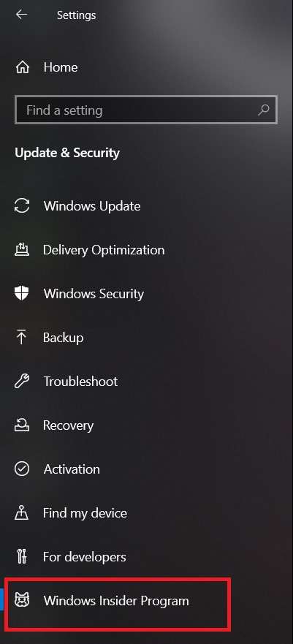The width and height of the screenshot is (293, 644).
Task: Click the Activation checkmark circle icon
Action: point(22,469)
